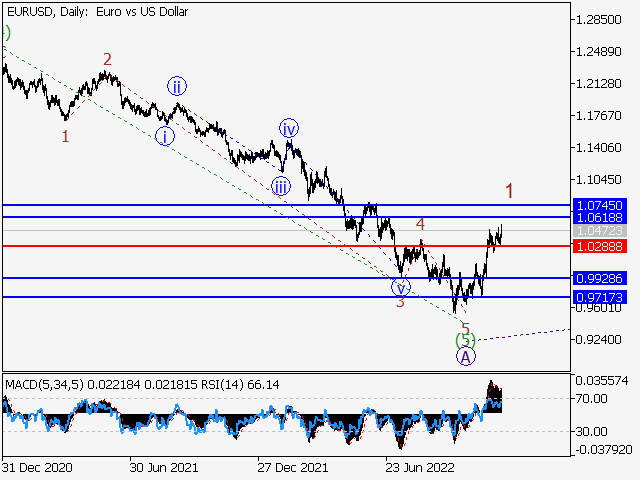Viewport: 640px width, 480px height.
Task: Click the 1.28500 price axis value
Action: click(598, 20)
